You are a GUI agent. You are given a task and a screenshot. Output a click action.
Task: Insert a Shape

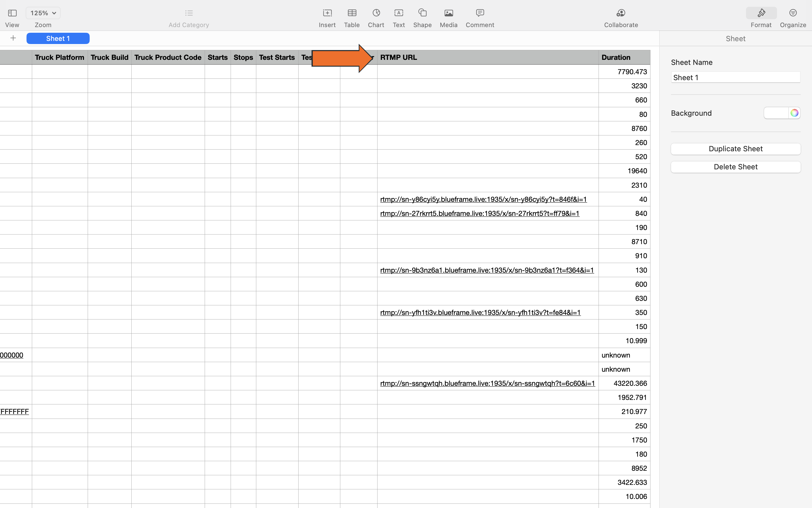pos(422,13)
